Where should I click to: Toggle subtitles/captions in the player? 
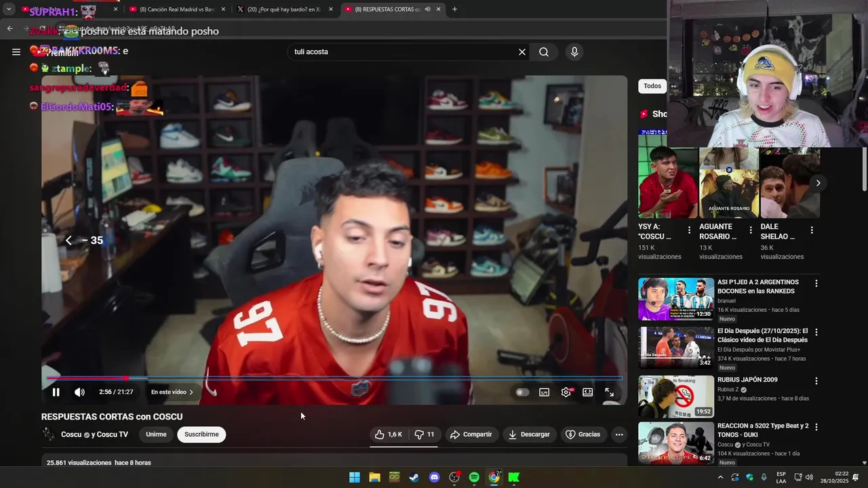pyautogui.click(x=544, y=392)
